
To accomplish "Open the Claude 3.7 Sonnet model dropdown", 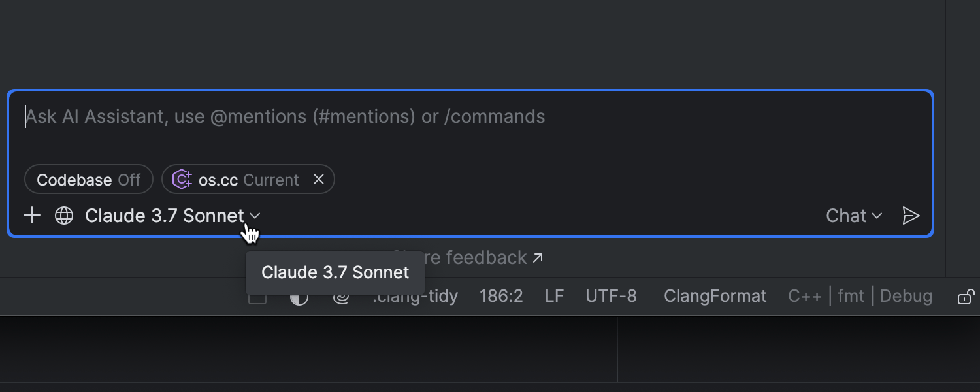I will 172,216.
